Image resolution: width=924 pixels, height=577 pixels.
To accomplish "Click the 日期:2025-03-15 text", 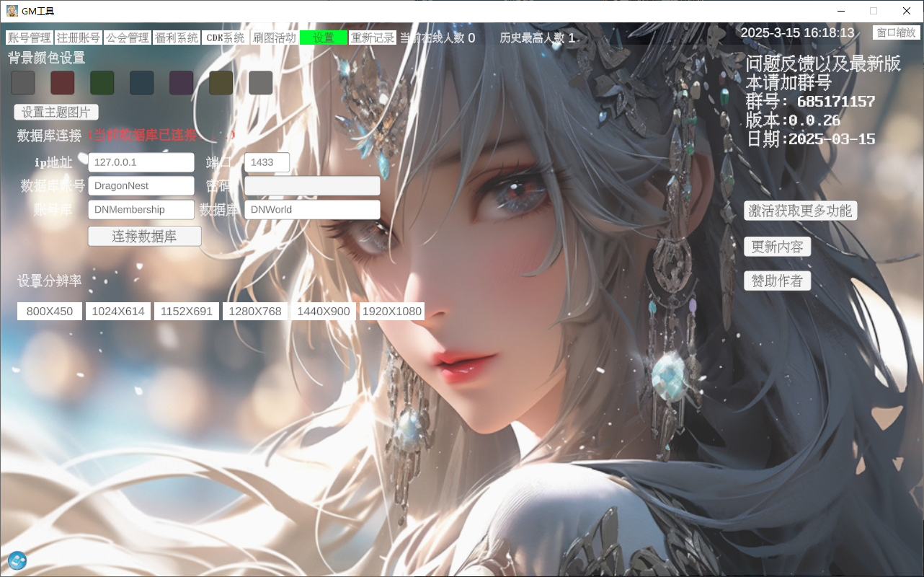I will tap(810, 139).
